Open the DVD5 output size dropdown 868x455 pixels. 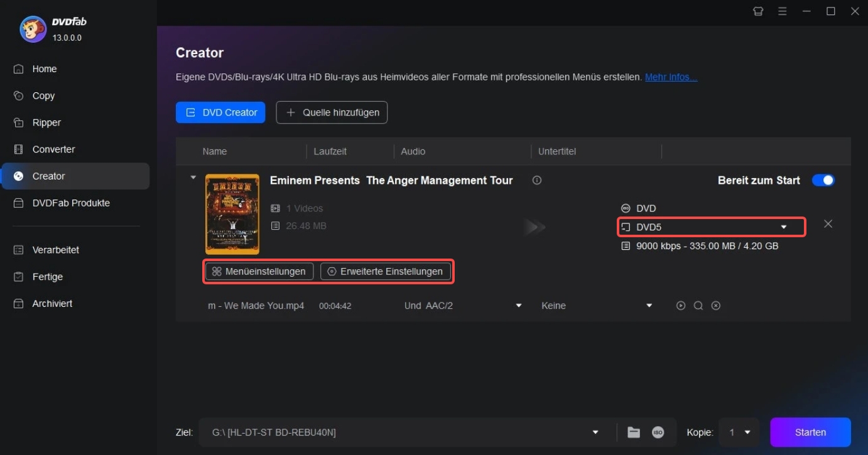pyautogui.click(x=712, y=227)
